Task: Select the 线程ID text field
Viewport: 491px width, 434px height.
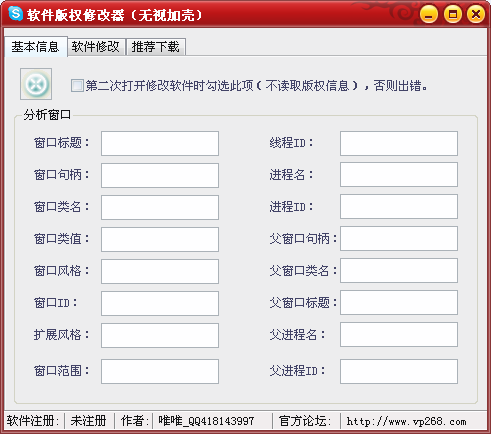Action: point(399,143)
